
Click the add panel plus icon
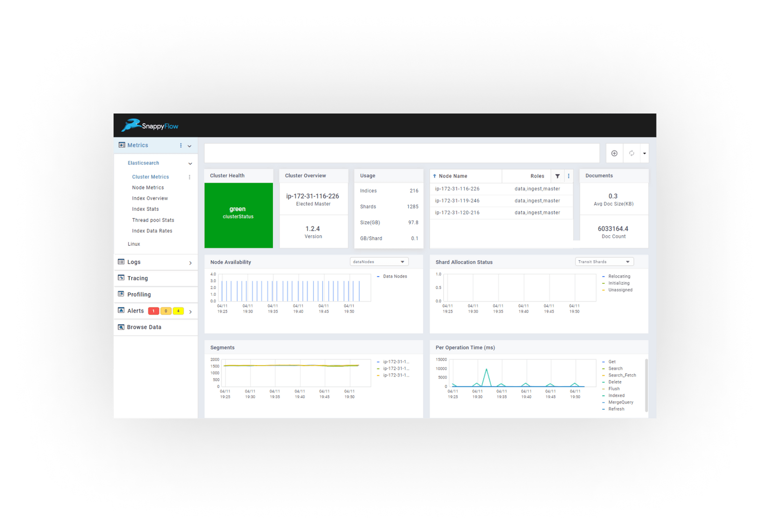click(615, 153)
